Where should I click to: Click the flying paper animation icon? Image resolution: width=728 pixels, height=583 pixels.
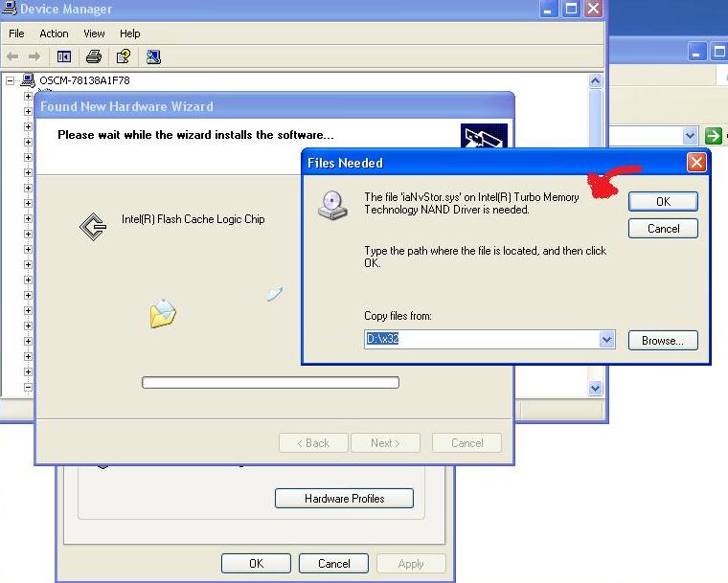click(275, 294)
